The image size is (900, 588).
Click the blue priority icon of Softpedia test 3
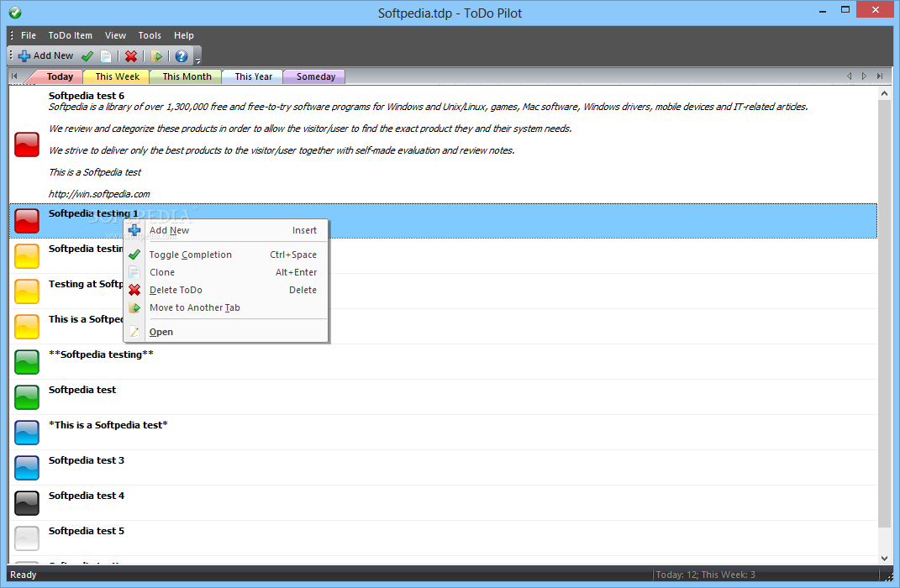click(26, 468)
